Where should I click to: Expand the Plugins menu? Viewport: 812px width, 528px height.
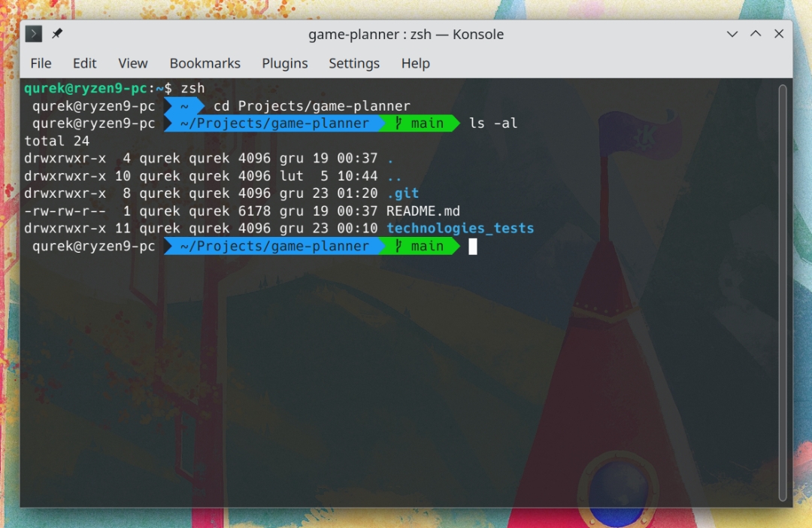click(284, 63)
